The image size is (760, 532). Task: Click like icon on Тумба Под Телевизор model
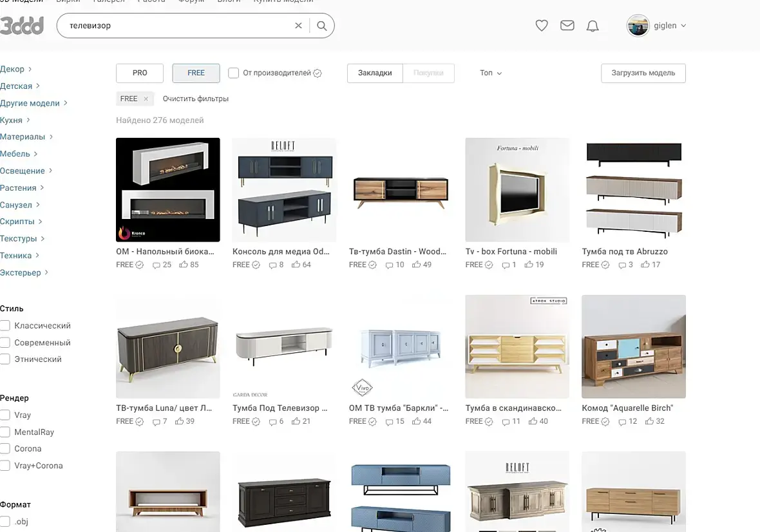tap(296, 421)
